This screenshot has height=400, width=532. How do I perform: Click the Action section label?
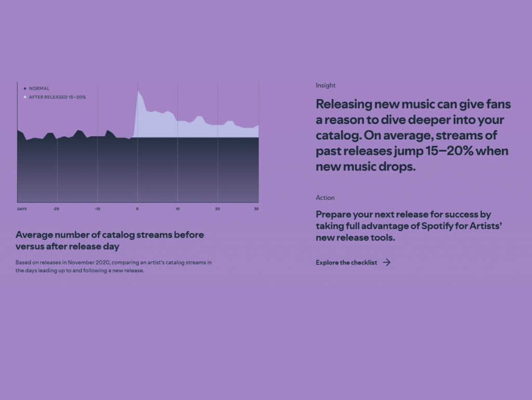(325, 198)
